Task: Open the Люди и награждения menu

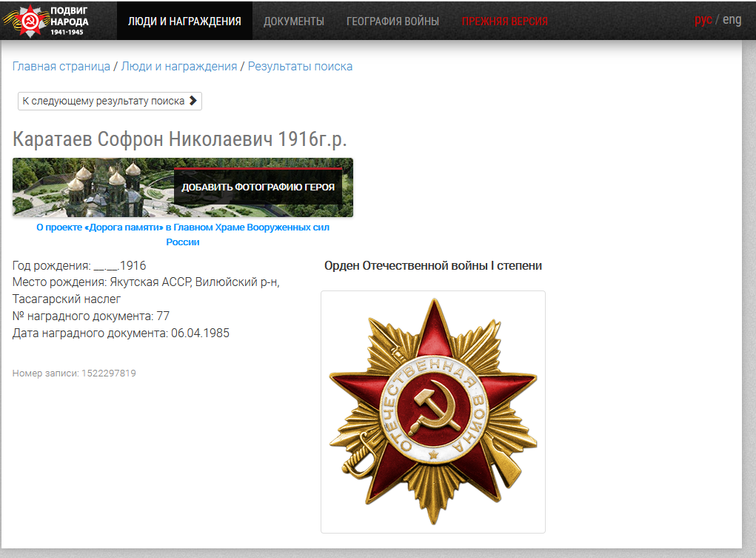Action: [x=184, y=21]
